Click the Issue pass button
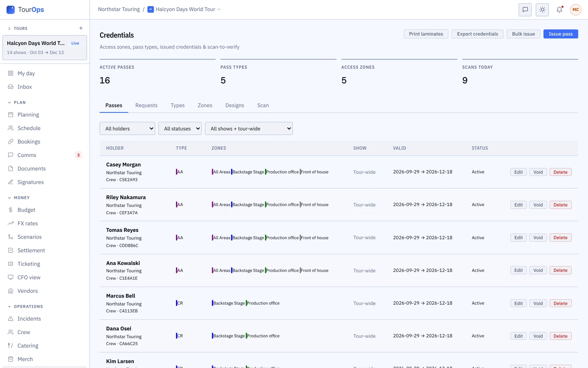 560,34
